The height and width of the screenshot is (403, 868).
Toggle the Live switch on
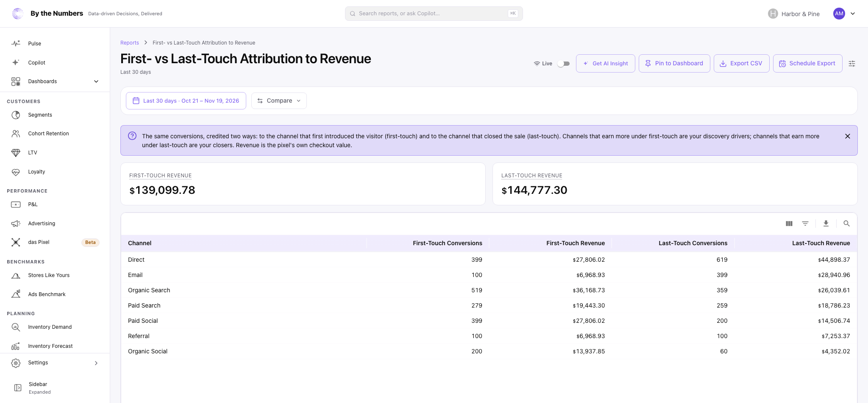coord(564,64)
